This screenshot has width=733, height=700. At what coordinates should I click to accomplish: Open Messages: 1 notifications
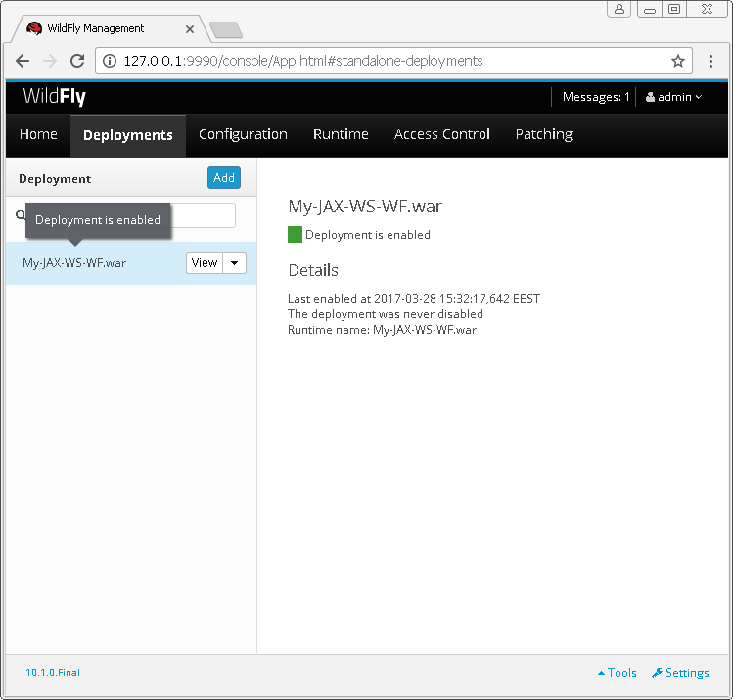tap(596, 97)
